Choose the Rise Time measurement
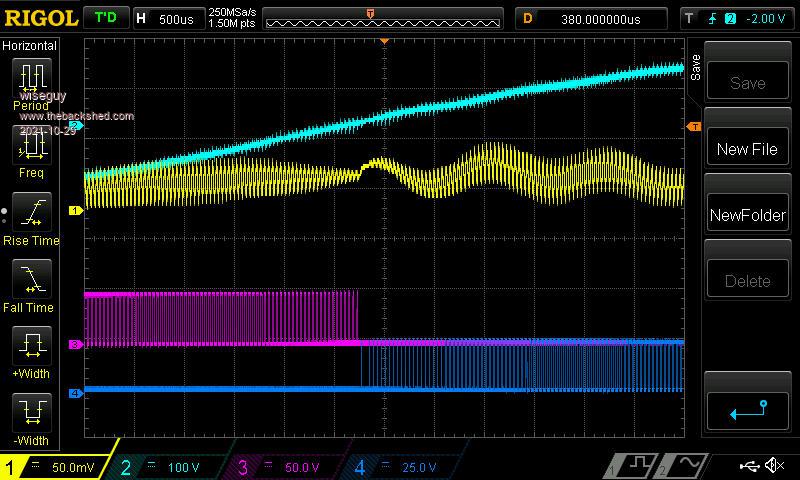Image resolution: width=800 pixels, height=480 pixels. [x=33, y=215]
